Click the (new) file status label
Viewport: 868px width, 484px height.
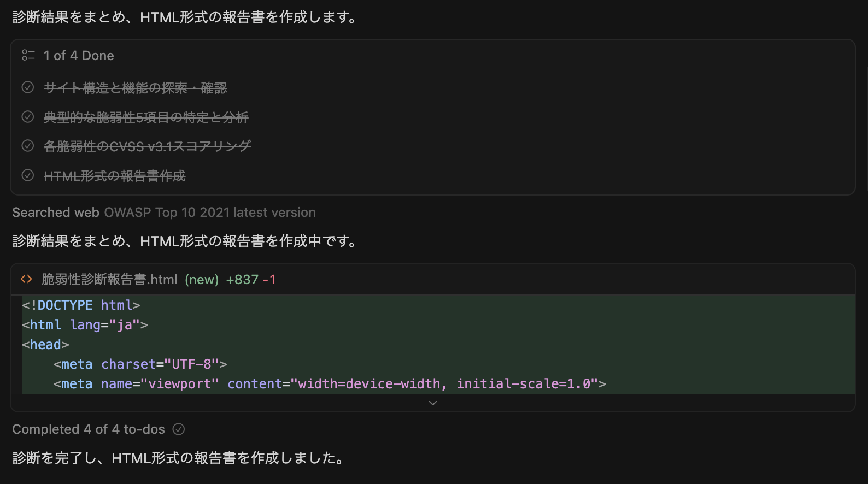[202, 280]
